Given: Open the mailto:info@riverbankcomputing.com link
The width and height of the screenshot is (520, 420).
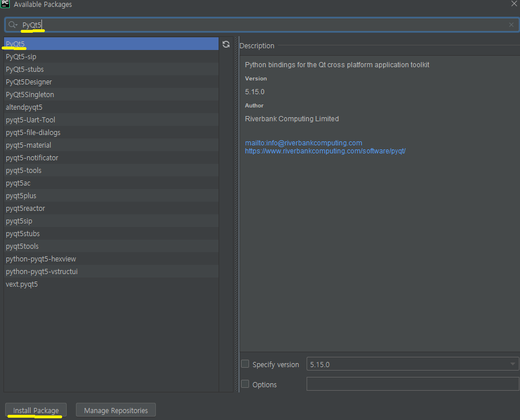Looking at the screenshot, I should tap(304, 142).
